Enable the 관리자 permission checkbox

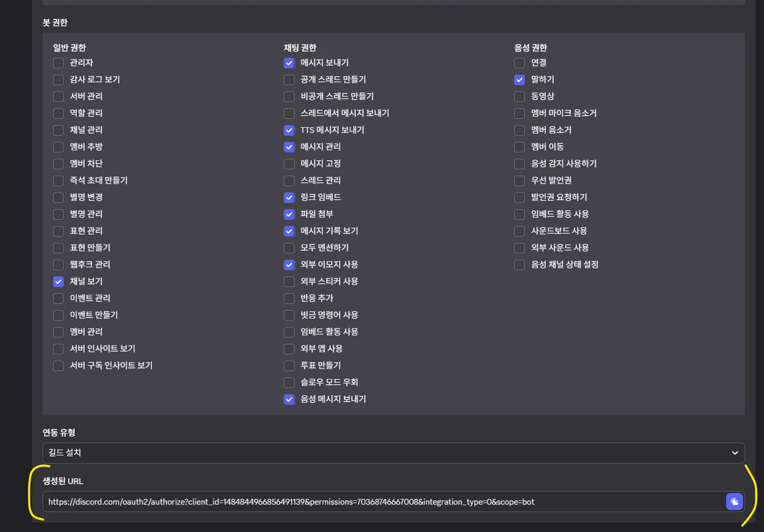(x=58, y=63)
